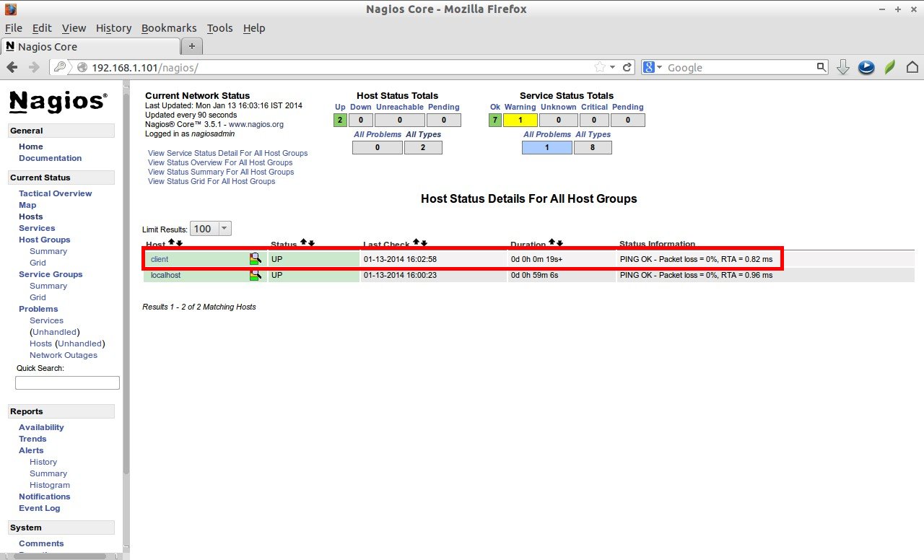Open the Notifications link

(45, 496)
